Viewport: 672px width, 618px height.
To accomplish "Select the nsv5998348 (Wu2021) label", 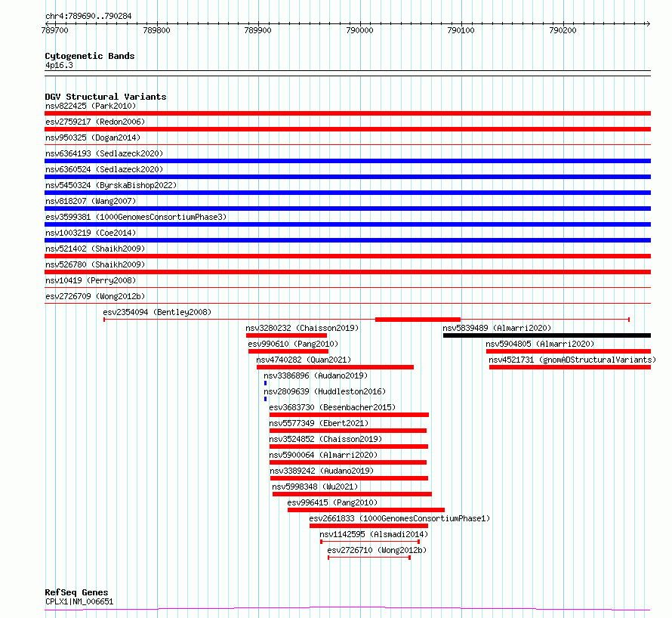I will pyautogui.click(x=315, y=487).
